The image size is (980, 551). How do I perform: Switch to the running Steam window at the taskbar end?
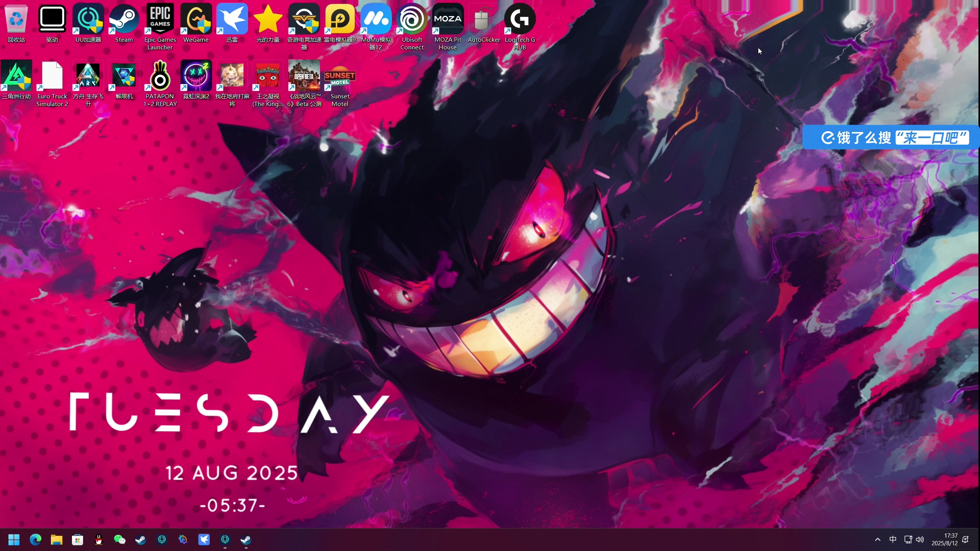[246, 540]
